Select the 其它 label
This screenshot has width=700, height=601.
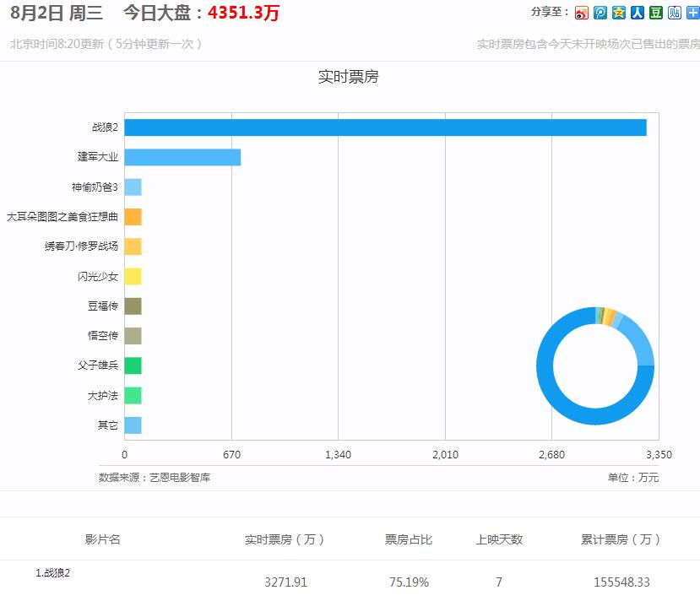108,425
